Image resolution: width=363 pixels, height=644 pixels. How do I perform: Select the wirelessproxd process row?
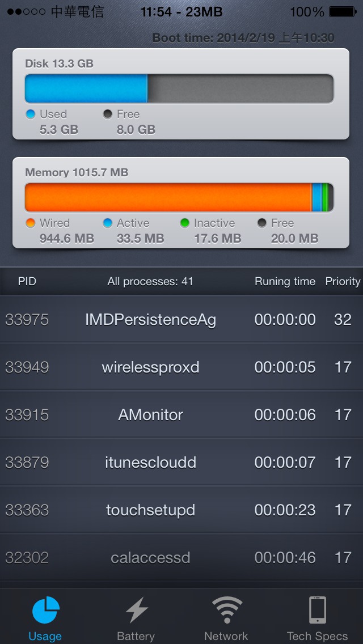[181, 367]
